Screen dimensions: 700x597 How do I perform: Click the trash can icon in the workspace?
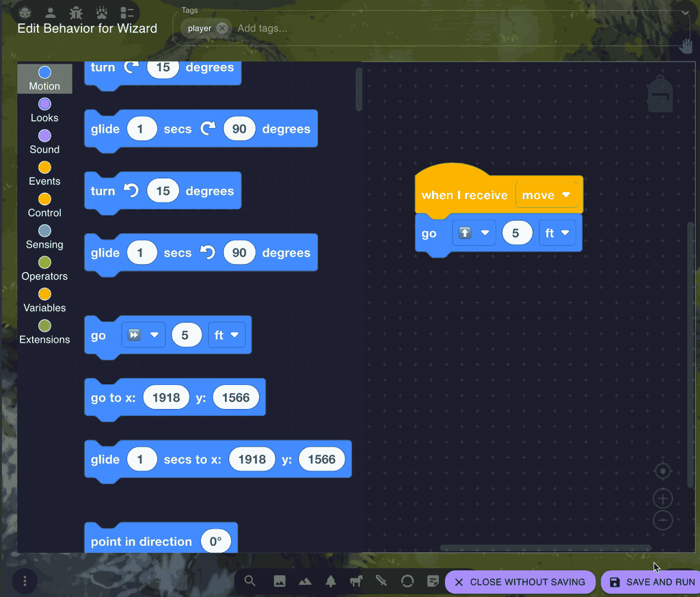click(x=660, y=94)
